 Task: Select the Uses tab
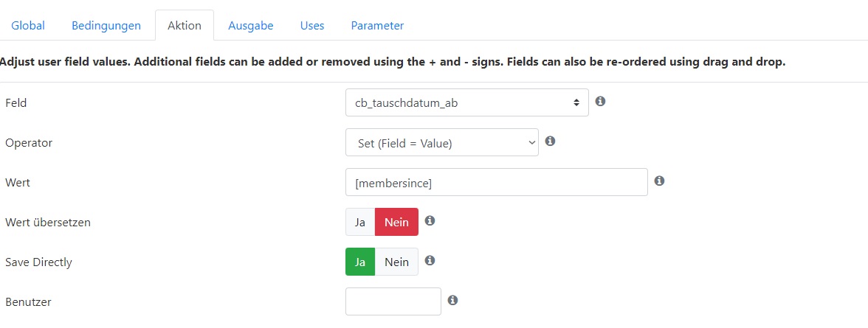(312, 26)
